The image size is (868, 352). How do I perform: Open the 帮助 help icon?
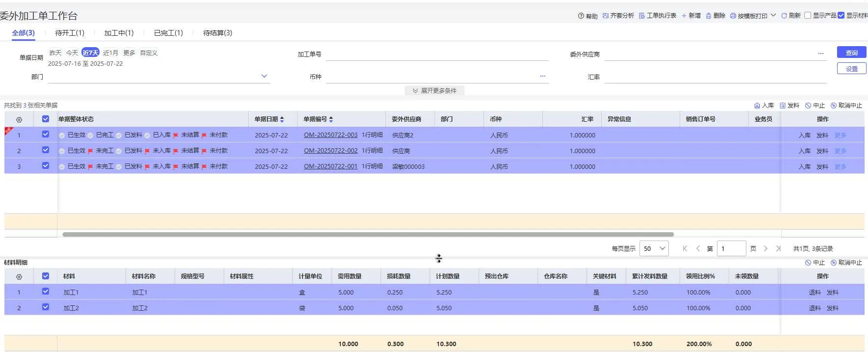(x=581, y=16)
